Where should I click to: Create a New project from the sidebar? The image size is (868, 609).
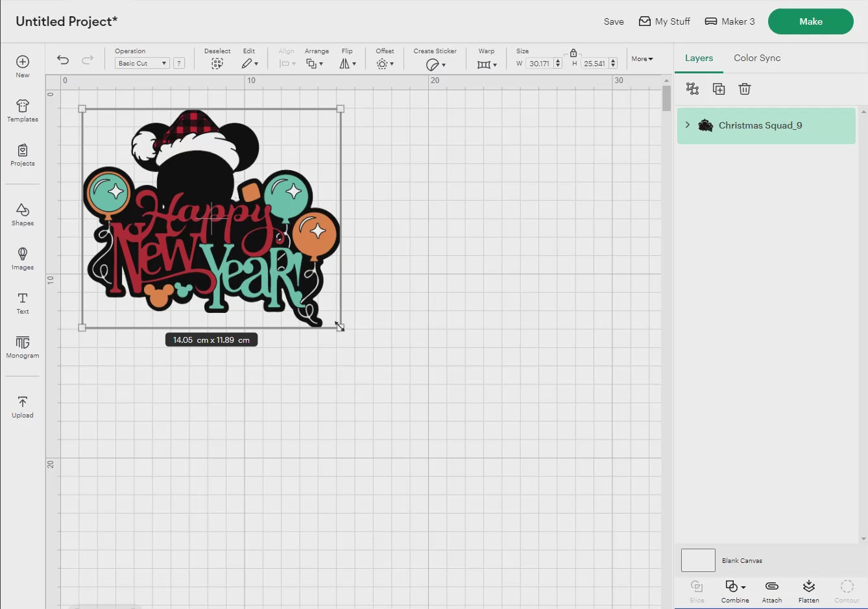(23, 66)
